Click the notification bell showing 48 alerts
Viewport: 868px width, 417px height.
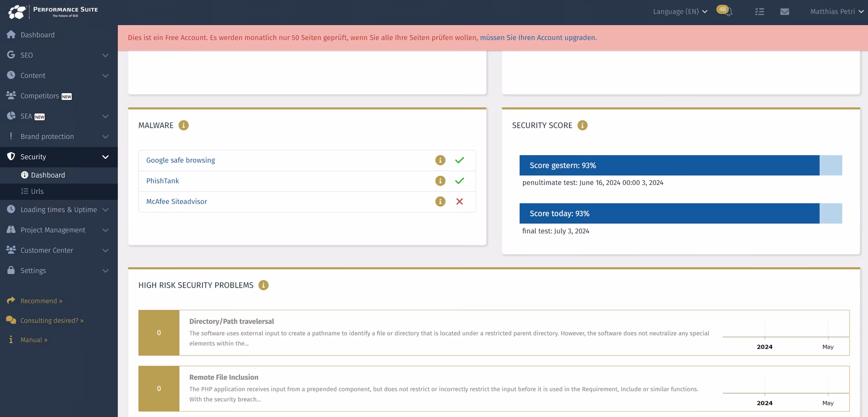726,10
